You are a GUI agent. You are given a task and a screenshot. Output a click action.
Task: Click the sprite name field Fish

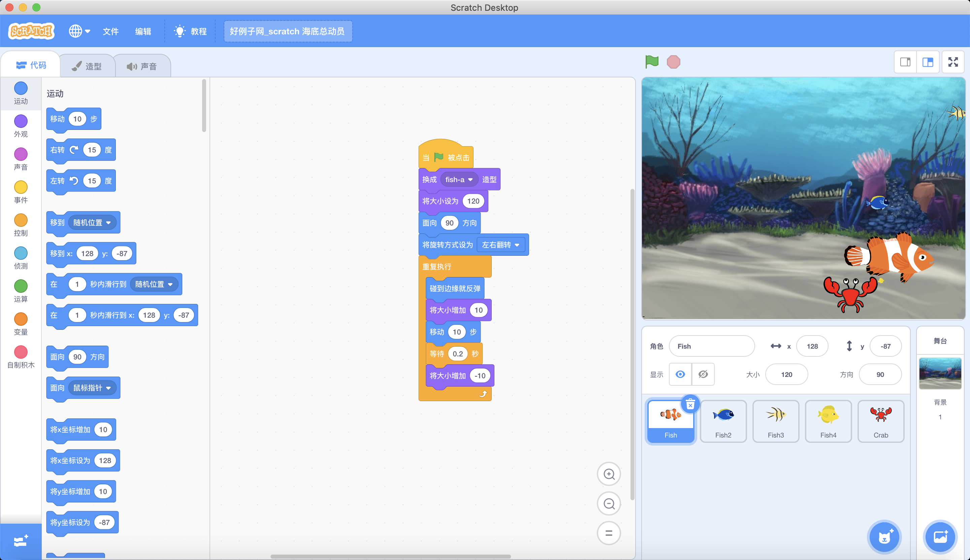coord(712,346)
